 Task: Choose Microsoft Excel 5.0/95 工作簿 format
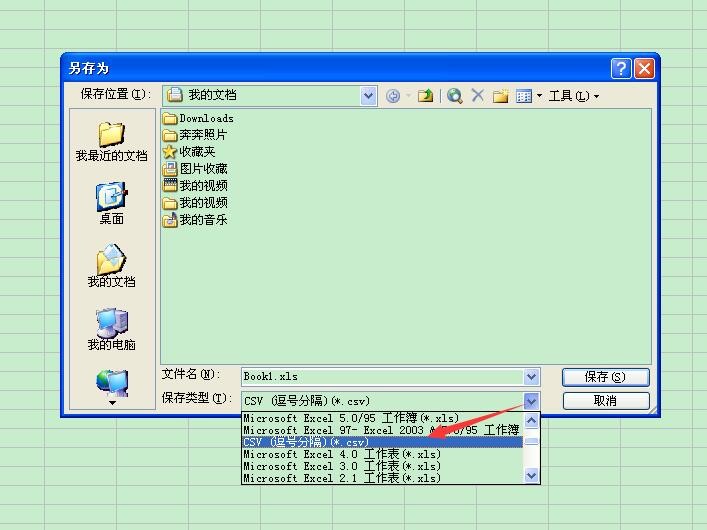[382, 418]
